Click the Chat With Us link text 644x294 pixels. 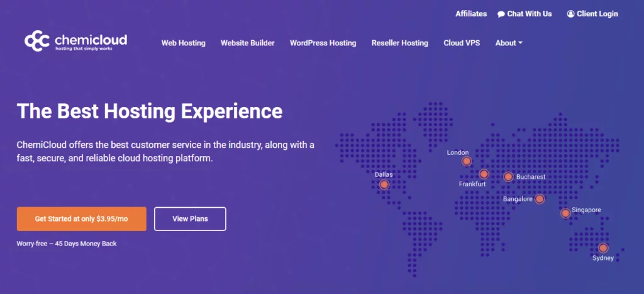pos(529,14)
